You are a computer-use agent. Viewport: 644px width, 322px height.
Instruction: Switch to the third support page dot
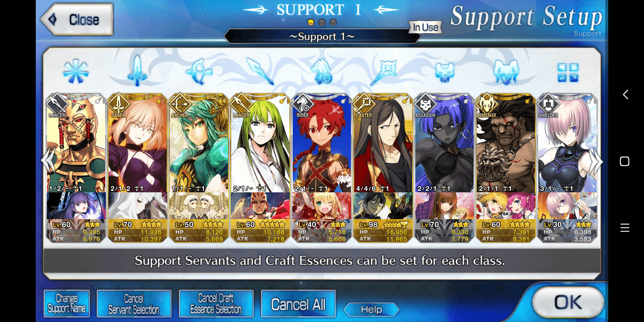point(333,22)
